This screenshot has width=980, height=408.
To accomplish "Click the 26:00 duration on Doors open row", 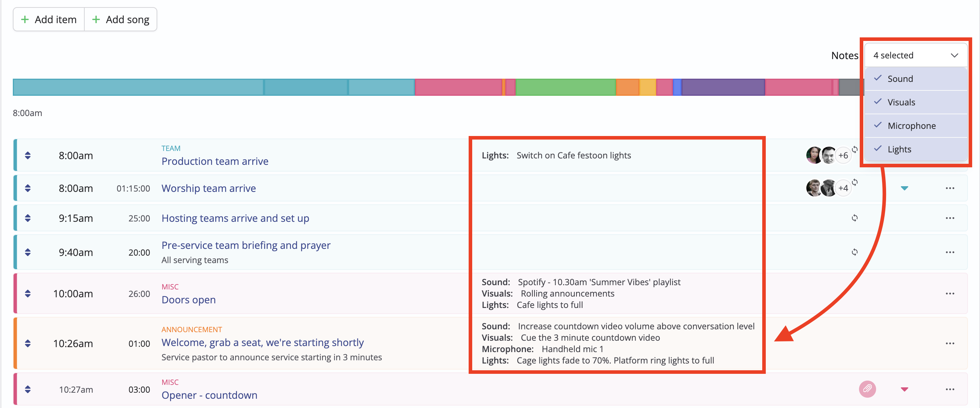I will 139,293.
